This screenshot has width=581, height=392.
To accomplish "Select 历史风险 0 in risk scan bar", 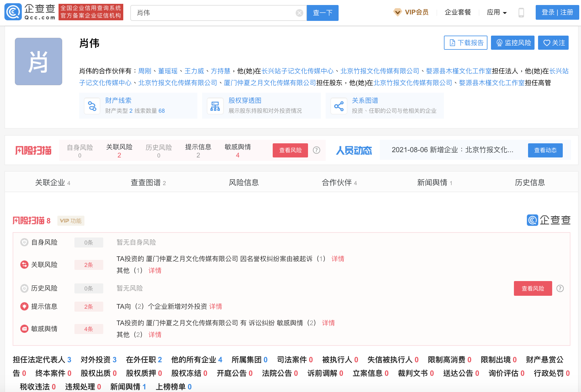I will click(x=159, y=151).
